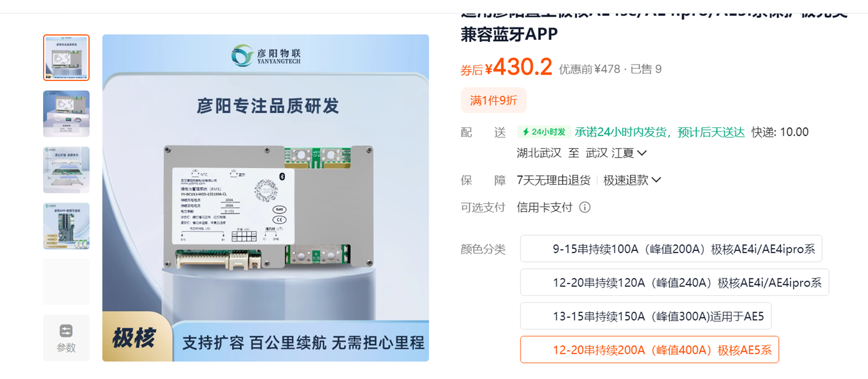Click the 快递: 10.00 shipping fee
Screen dimensions: 868x379
pos(780,132)
